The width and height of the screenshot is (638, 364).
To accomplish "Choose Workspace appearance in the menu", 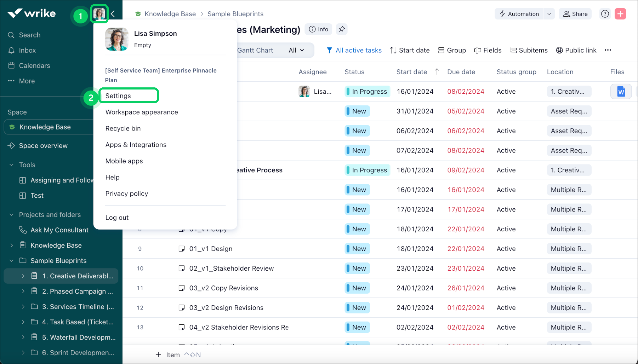I will [142, 112].
